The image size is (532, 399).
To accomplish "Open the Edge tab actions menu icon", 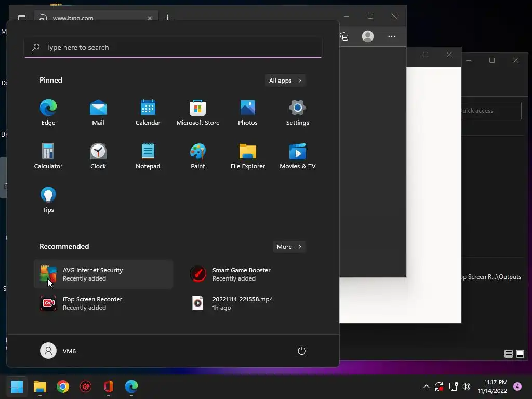I will click(22, 18).
